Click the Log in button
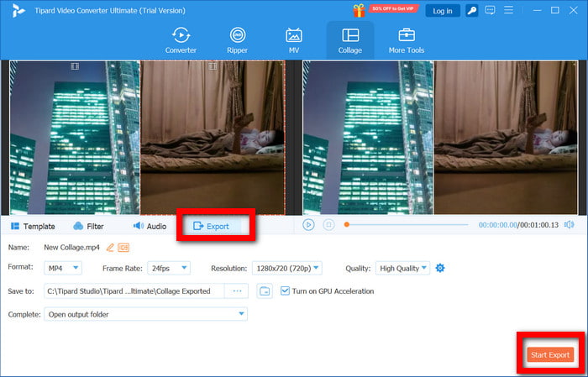Image resolution: width=588 pixels, height=377 pixels. point(442,11)
